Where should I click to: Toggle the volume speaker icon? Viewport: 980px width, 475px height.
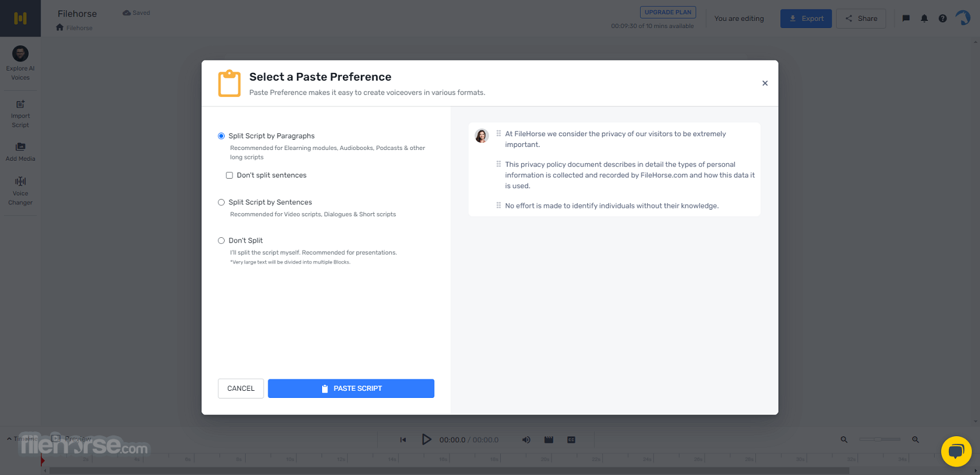[x=526, y=440]
